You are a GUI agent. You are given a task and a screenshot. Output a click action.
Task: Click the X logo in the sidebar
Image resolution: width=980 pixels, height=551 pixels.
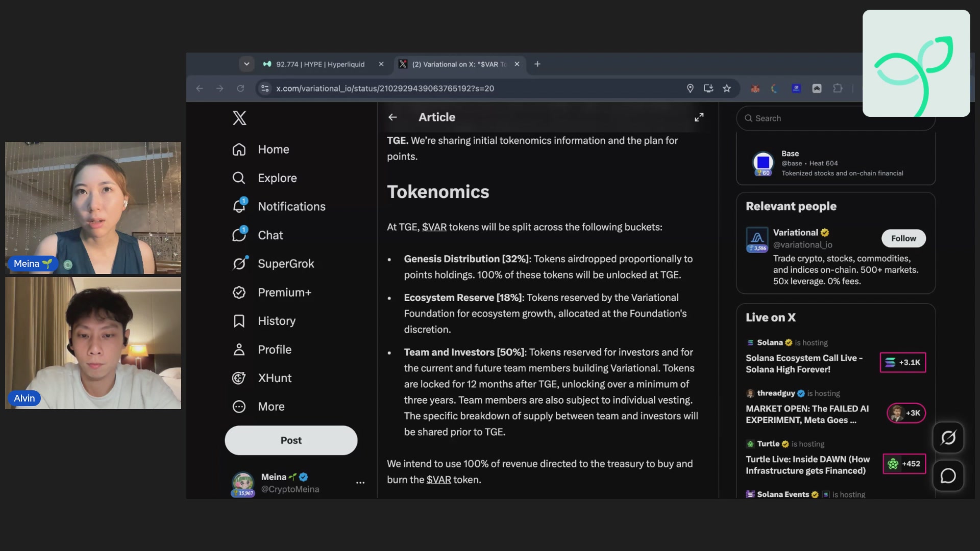pyautogui.click(x=239, y=118)
